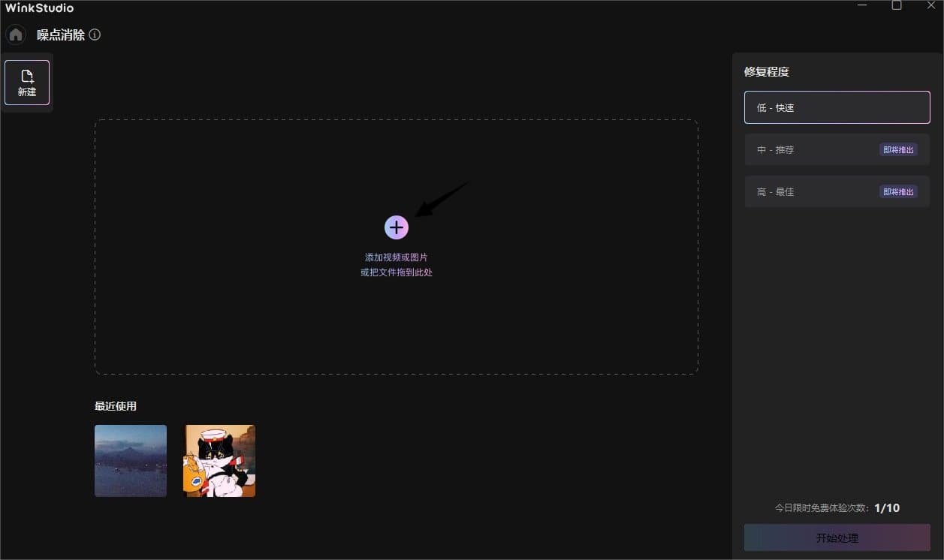Select the 低 - 快速 repair level
Image resolution: width=944 pixels, height=560 pixels.
[x=837, y=107]
